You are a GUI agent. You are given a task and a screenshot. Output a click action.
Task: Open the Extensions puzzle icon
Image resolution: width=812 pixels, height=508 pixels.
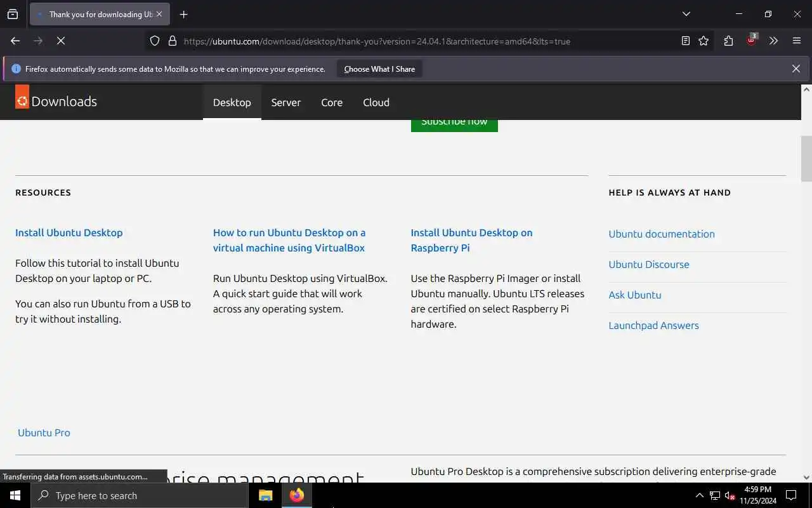coord(728,41)
